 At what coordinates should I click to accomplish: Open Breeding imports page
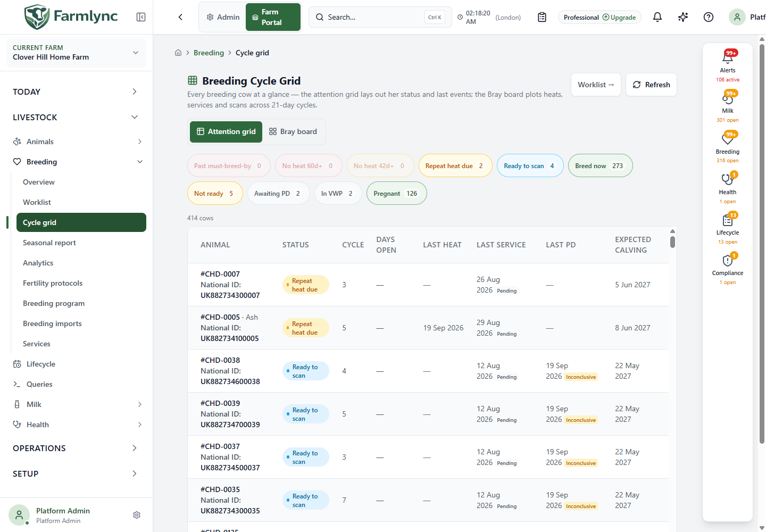81,323
